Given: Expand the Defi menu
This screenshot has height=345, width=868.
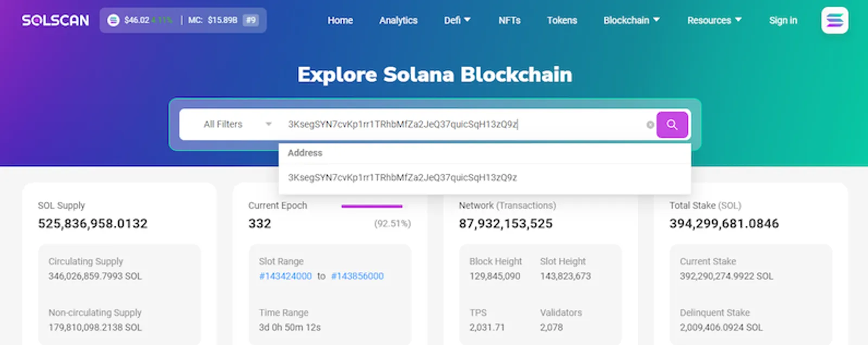Looking at the screenshot, I should pos(457,20).
